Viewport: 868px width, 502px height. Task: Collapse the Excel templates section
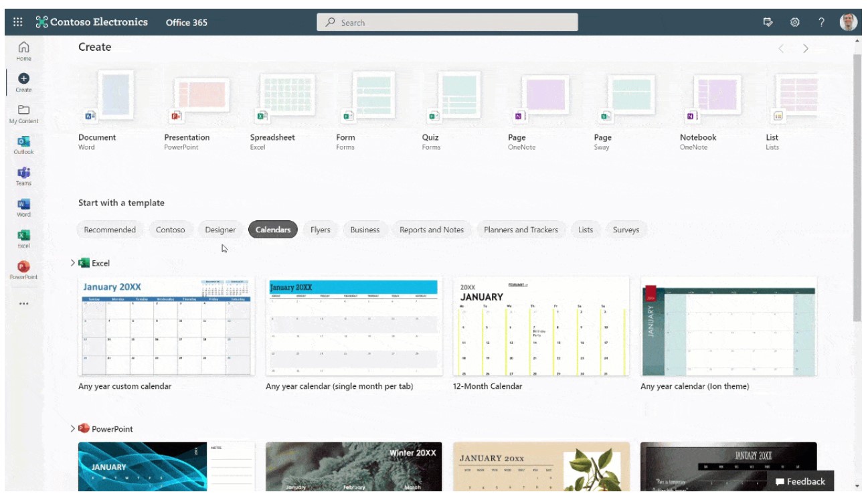coord(73,263)
